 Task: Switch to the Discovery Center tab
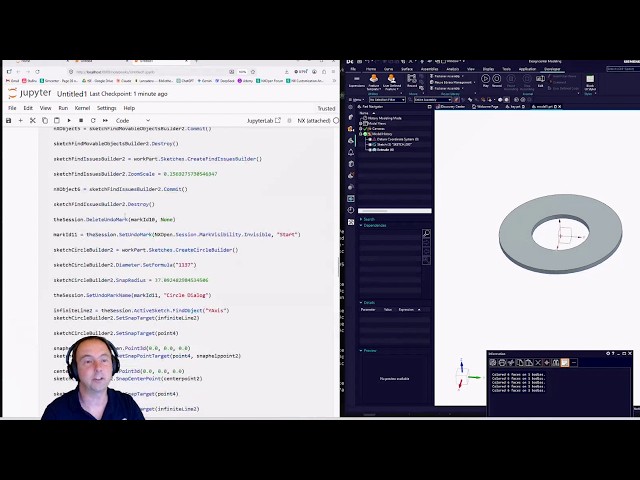(451, 107)
